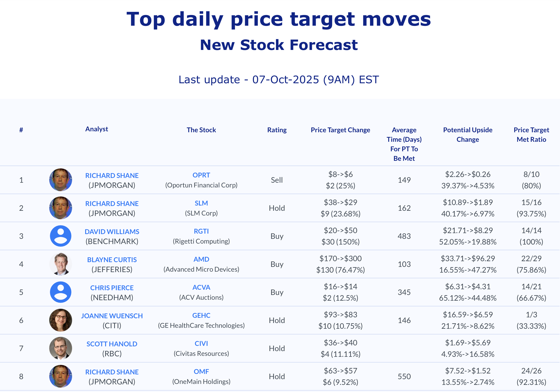Viewport: 560px width, 392px height.
Task: Open the Blayne Curtis analyst name link
Action: coord(112,260)
